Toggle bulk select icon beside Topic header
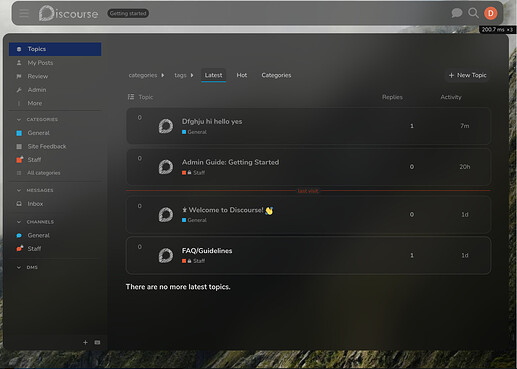 click(x=131, y=97)
